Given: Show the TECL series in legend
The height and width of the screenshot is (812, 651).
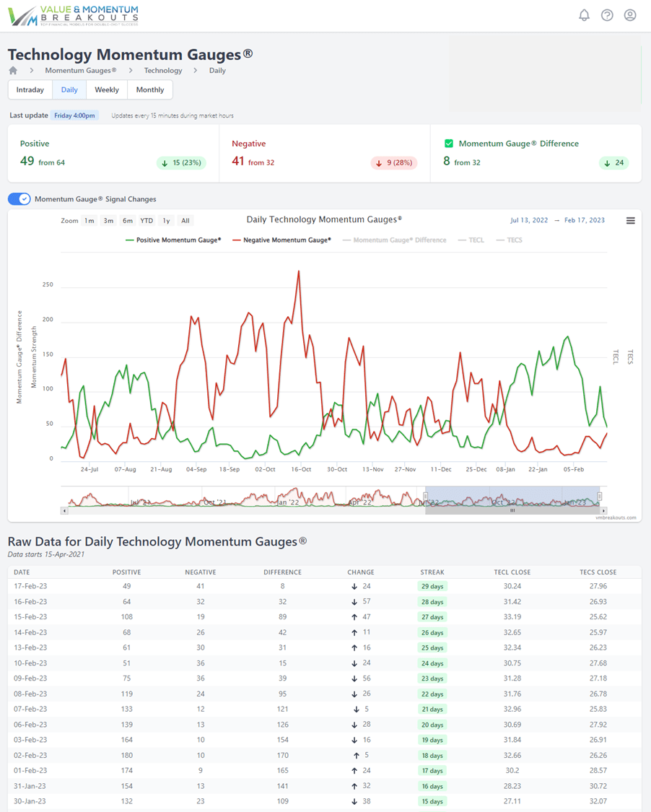Looking at the screenshot, I should click(x=476, y=240).
